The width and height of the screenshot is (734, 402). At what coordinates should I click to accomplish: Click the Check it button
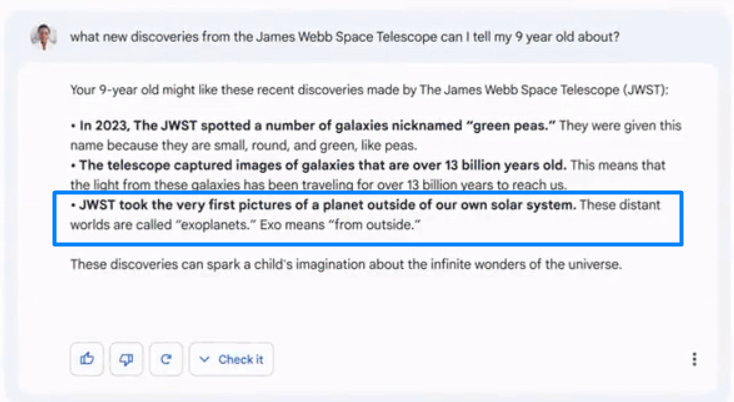[240, 360]
